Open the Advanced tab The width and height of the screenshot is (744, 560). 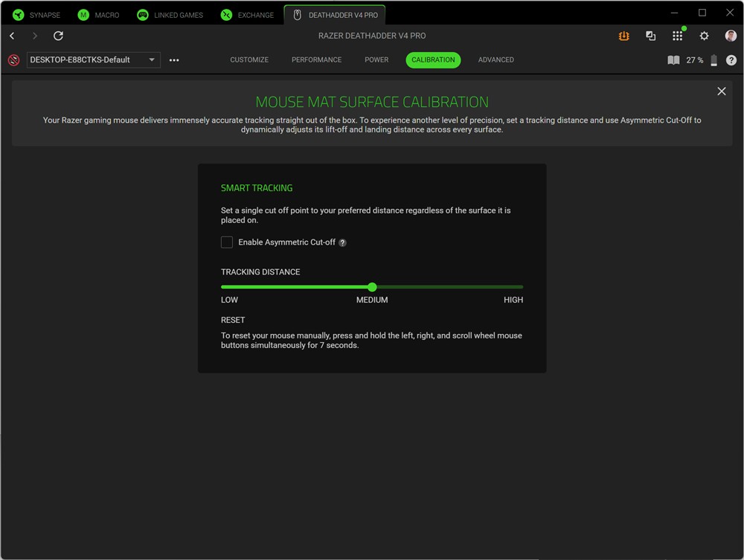click(496, 60)
